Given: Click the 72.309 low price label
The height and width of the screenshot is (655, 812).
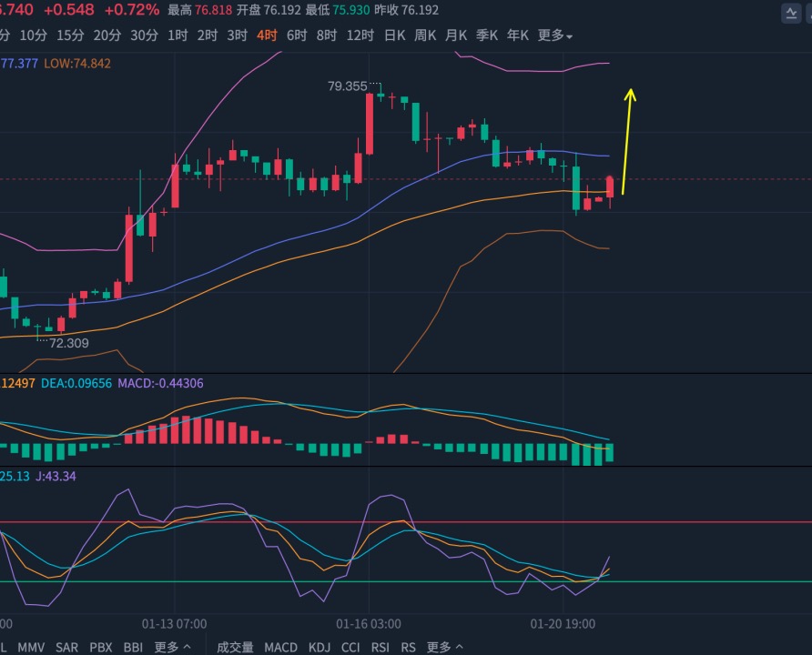Looking at the screenshot, I should coord(69,343).
